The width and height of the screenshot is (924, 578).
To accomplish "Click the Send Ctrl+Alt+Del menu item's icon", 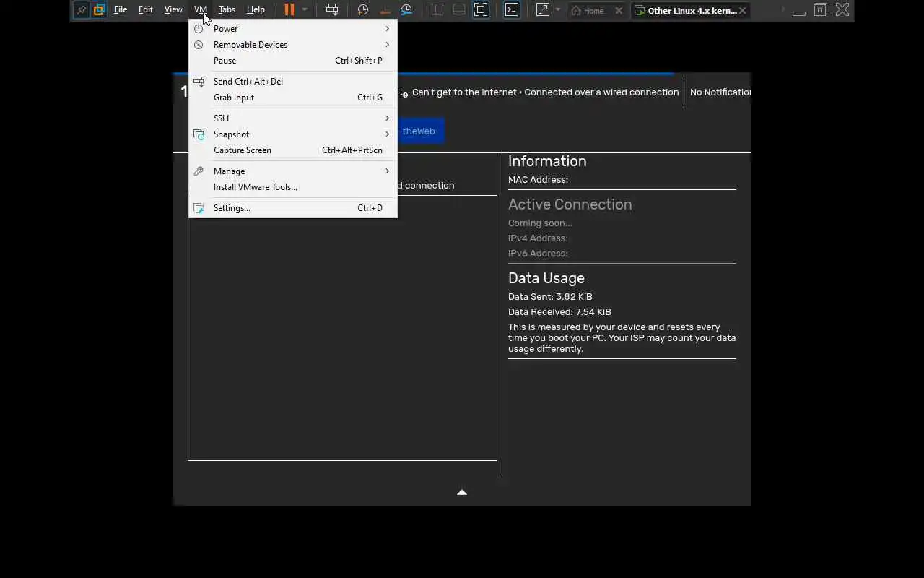I will (199, 82).
